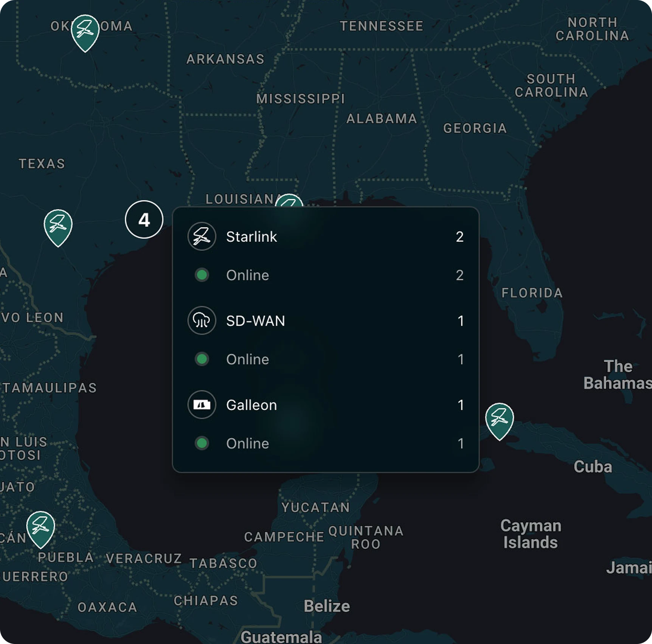Image resolution: width=652 pixels, height=644 pixels.
Task: Expand the cluster marker showing 4 devices
Action: pyautogui.click(x=144, y=218)
